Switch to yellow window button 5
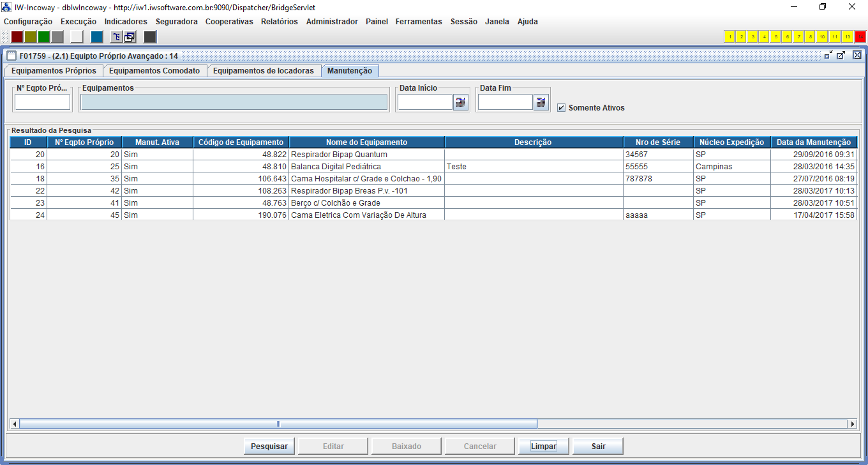This screenshot has height=465, width=868. coord(775,36)
